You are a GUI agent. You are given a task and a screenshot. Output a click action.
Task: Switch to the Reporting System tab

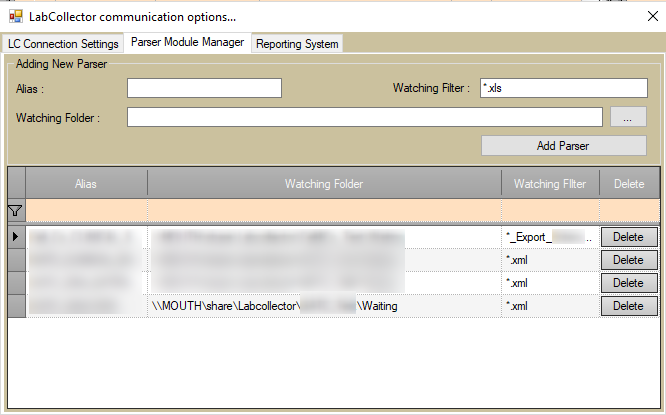click(297, 44)
